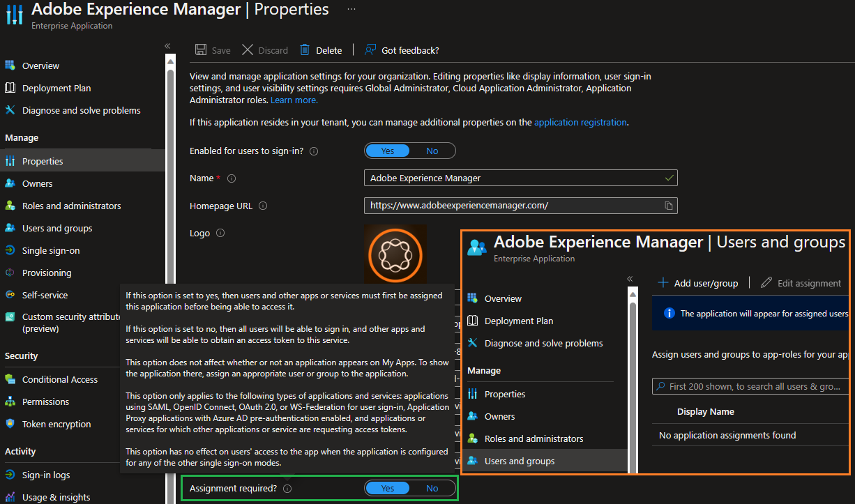
Task: Click the Delete trash icon in toolbar
Action: (305, 49)
